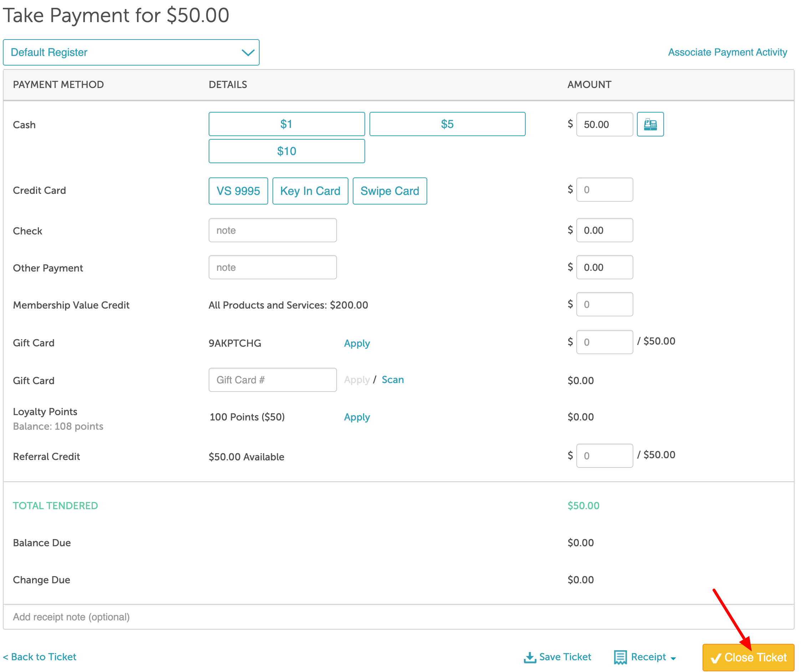Apply gift card 9AKPTCHG
Screen dimensions: 801x672
pos(357,343)
